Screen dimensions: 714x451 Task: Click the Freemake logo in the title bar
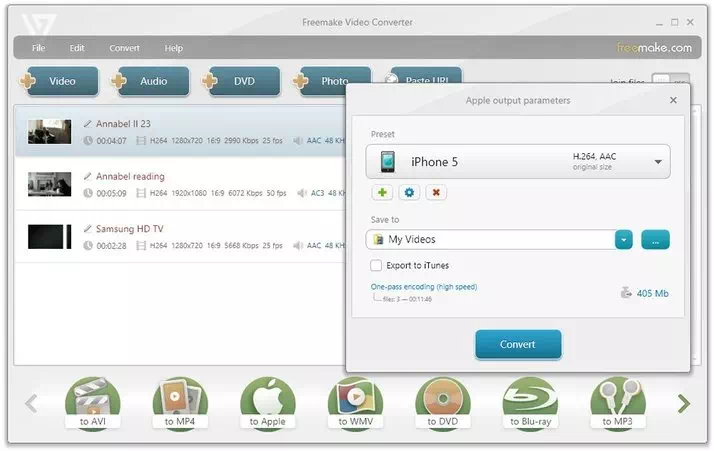[39, 25]
